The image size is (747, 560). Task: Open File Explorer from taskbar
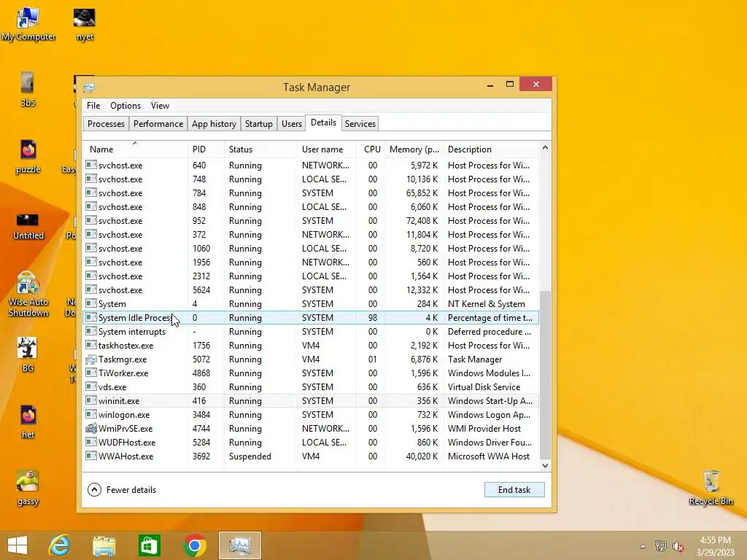click(x=104, y=545)
